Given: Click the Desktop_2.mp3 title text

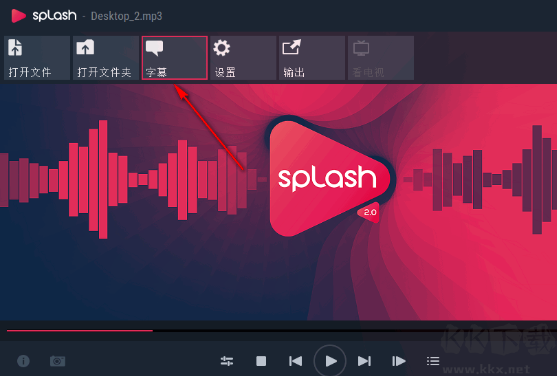Looking at the screenshot, I should (x=126, y=16).
